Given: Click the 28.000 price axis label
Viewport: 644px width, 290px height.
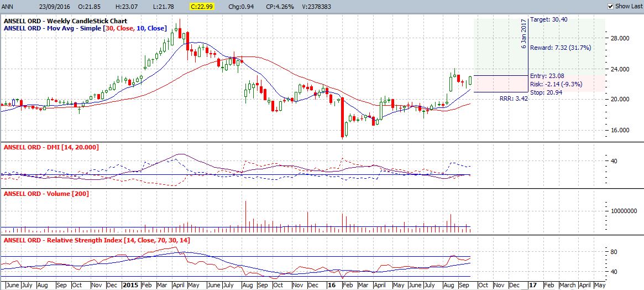Looking at the screenshot, I should pos(621,38).
